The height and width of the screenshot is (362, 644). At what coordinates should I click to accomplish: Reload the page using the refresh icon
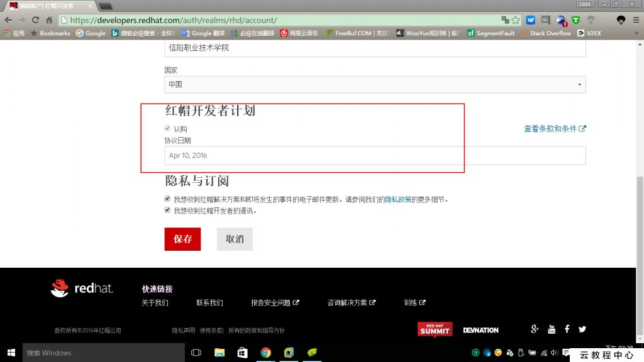[35, 20]
